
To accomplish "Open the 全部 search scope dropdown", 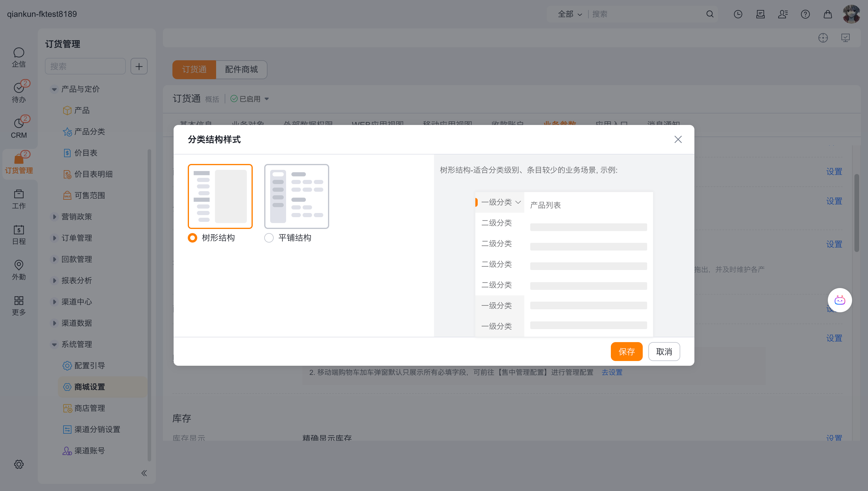I will pyautogui.click(x=570, y=14).
